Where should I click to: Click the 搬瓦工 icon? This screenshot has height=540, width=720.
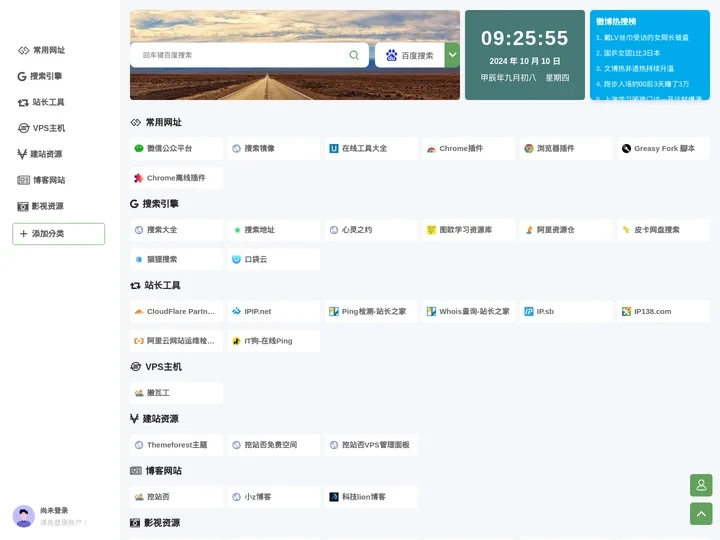click(x=139, y=393)
